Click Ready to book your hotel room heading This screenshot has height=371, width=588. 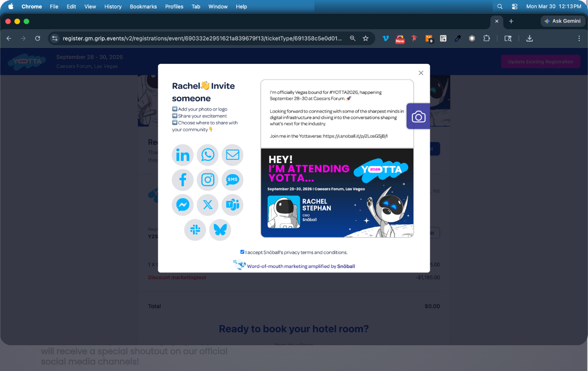[x=294, y=329]
